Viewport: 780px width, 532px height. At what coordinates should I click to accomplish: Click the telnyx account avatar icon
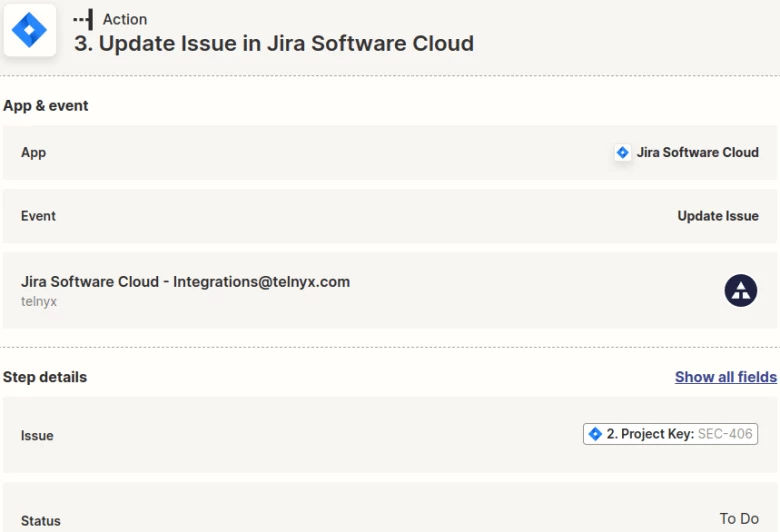(740, 290)
